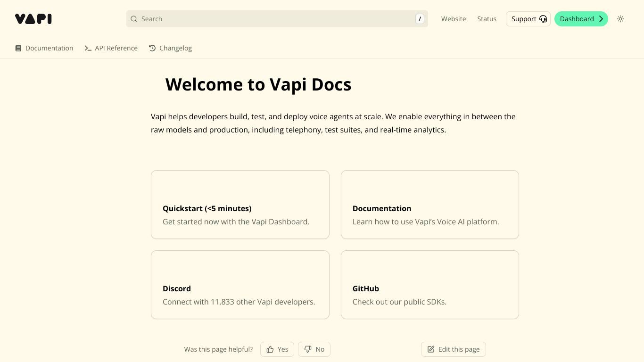Viewport: 644px width, 362px height.
Task: Open the Status link
Action: click(487, 19)
